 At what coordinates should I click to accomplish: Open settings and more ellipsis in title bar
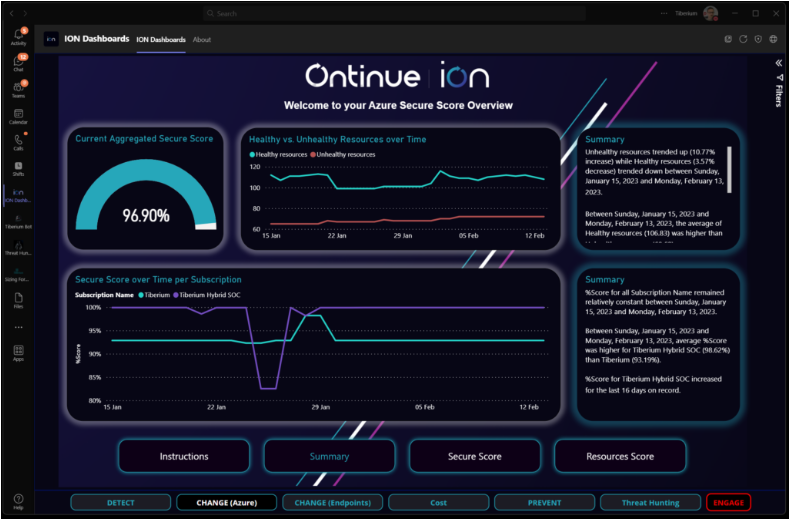coord(664,14)
